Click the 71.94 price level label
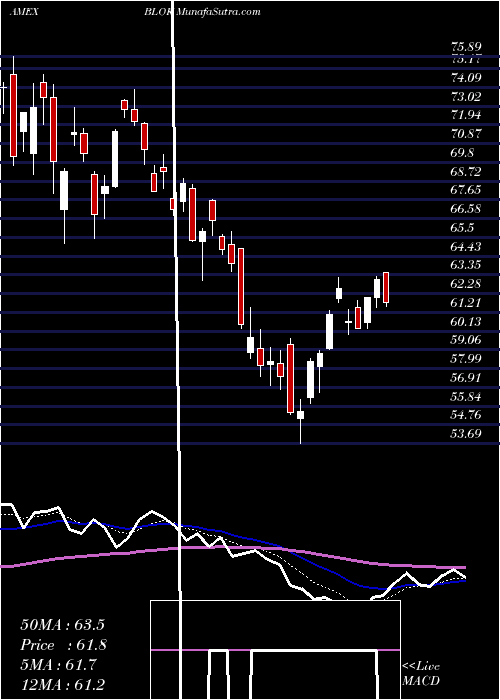Screen dimensions: 500x700 click(465, 115)
